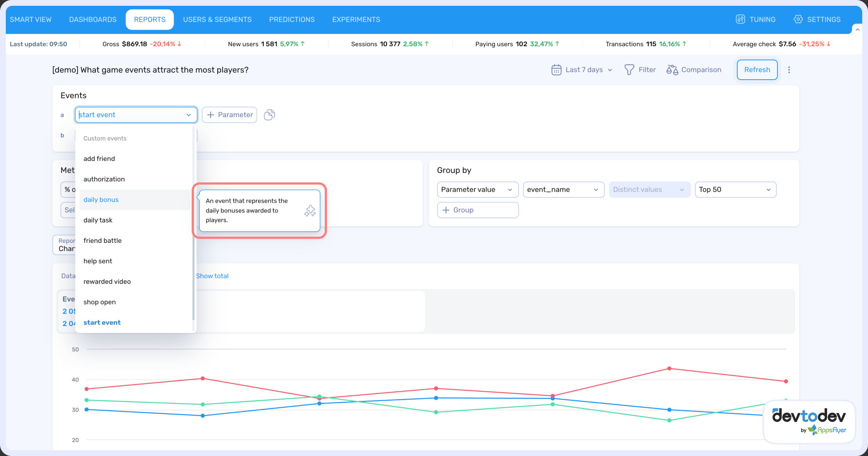
Task: Add a grouping with the Group button
Action: click(477, 210)
